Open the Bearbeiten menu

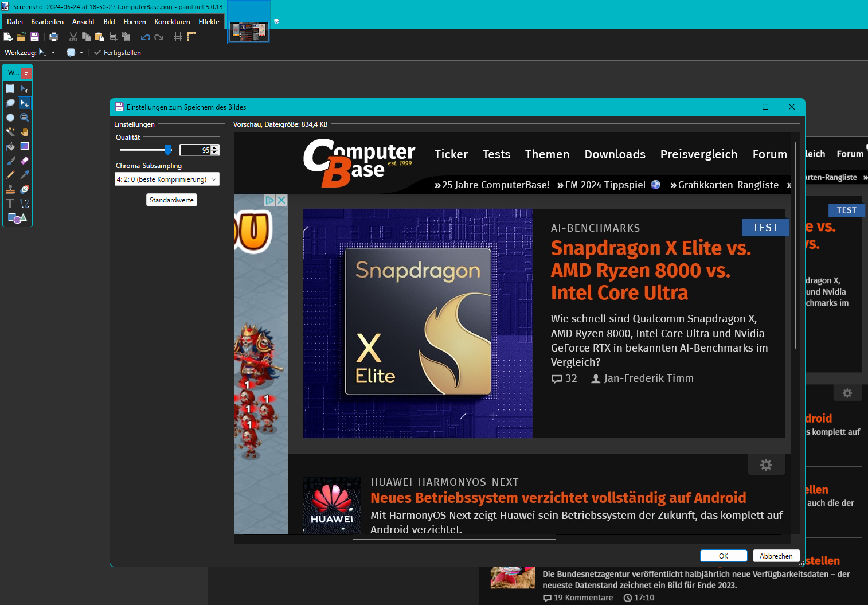point(48,22)
